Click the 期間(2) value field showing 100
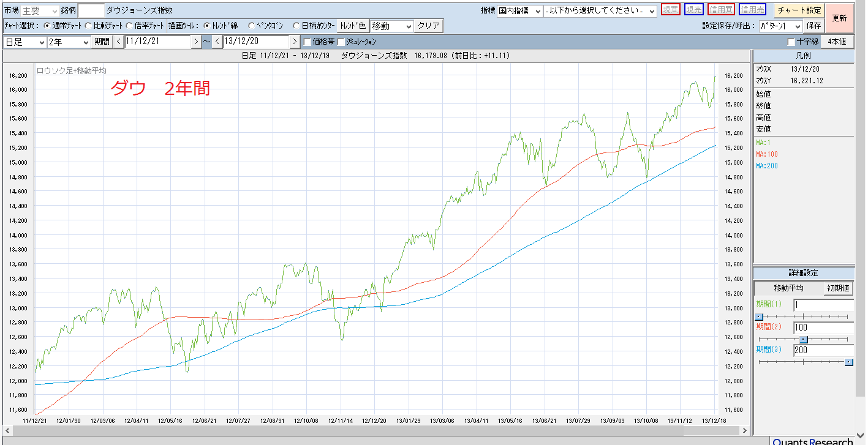The image size is (868, 445). pyautogui.click(x=823, y=327)
